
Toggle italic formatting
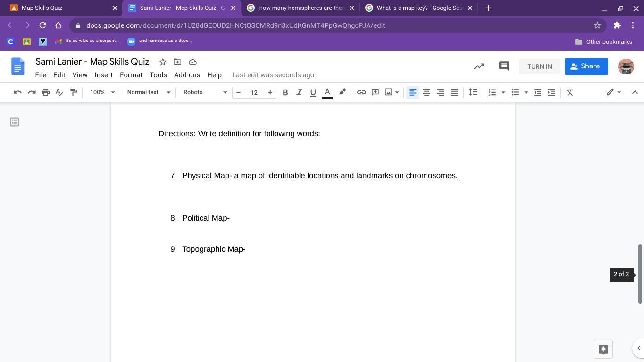coord(299,92)
